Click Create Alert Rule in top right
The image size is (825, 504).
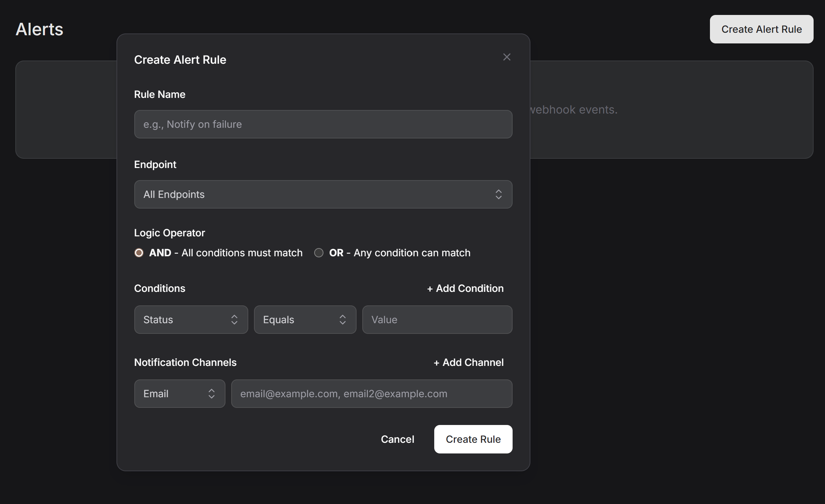pos(761,29)
